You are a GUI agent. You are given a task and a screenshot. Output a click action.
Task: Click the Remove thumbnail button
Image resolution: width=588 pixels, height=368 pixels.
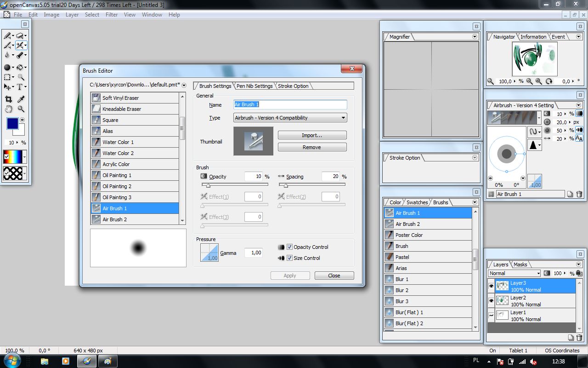[x=312, y=147]
